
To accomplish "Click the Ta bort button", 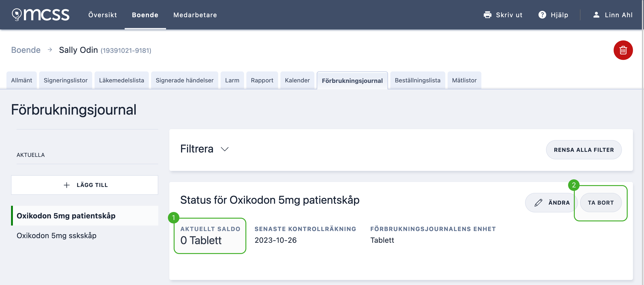I will pos(601,203).
